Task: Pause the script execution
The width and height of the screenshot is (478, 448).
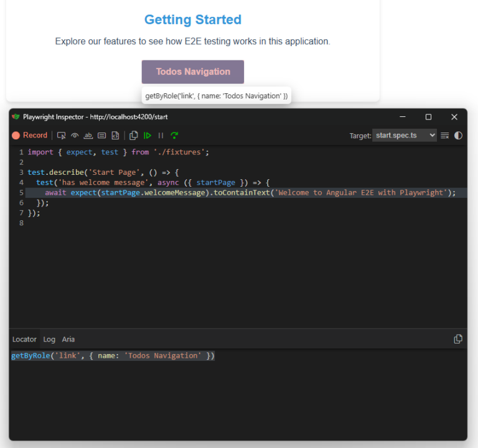Action: click(x=161, y=136)
